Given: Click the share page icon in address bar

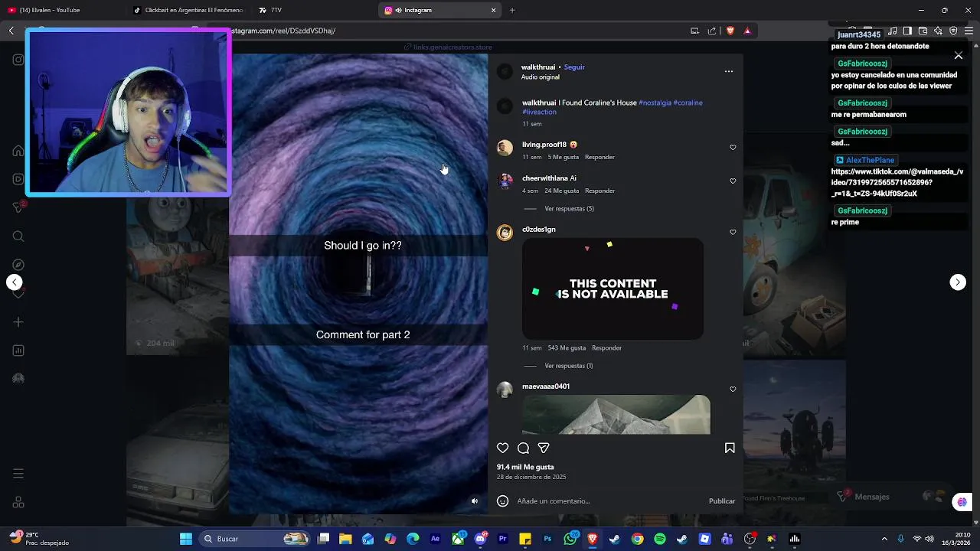Looking at the screenshot, I should pyautogui.click(x=712, y=31).
